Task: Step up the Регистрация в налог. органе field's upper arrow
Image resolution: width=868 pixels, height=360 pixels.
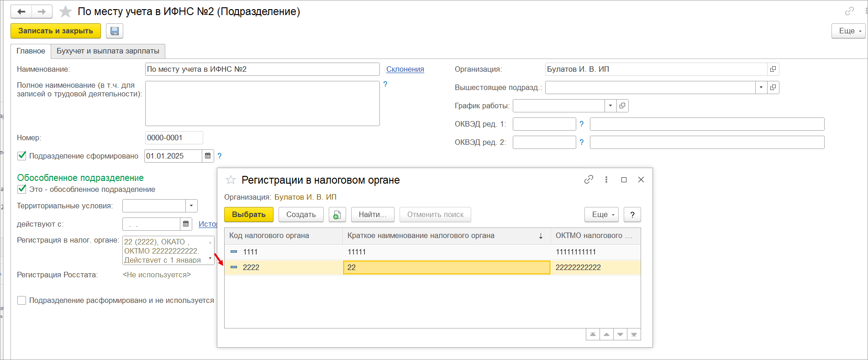Action: click(210, 242)
